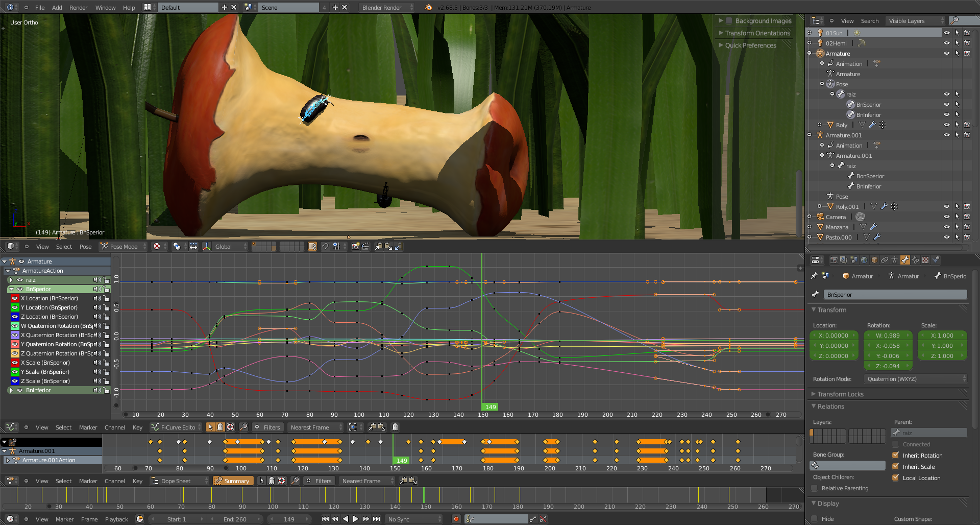Click the automatic keyframe record button
This screenshot has height=525, width=980.
[x=456, y=519]
